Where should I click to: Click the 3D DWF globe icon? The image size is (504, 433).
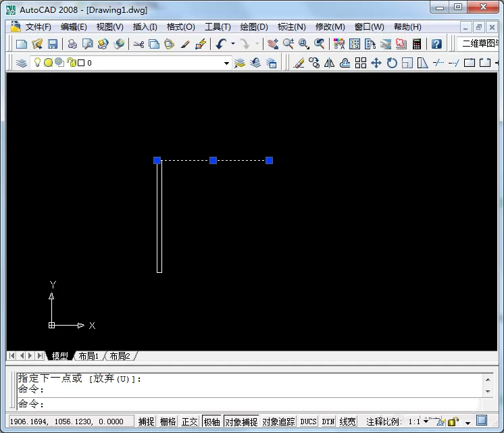[119, 44]
